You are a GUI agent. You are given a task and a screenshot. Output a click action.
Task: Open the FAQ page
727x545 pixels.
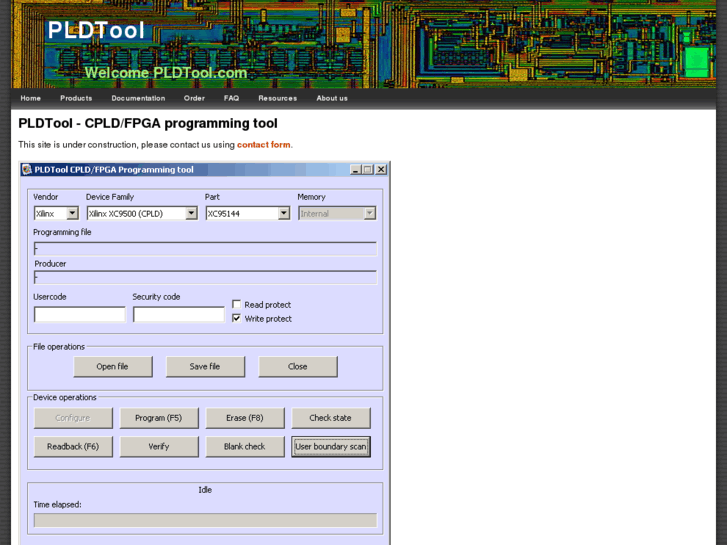click(x=231, y=98)
